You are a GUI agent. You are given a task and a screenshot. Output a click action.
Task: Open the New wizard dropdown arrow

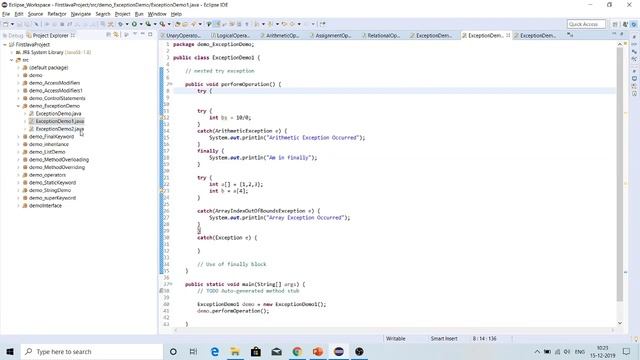pyautogui.click(x=12, y=24)
